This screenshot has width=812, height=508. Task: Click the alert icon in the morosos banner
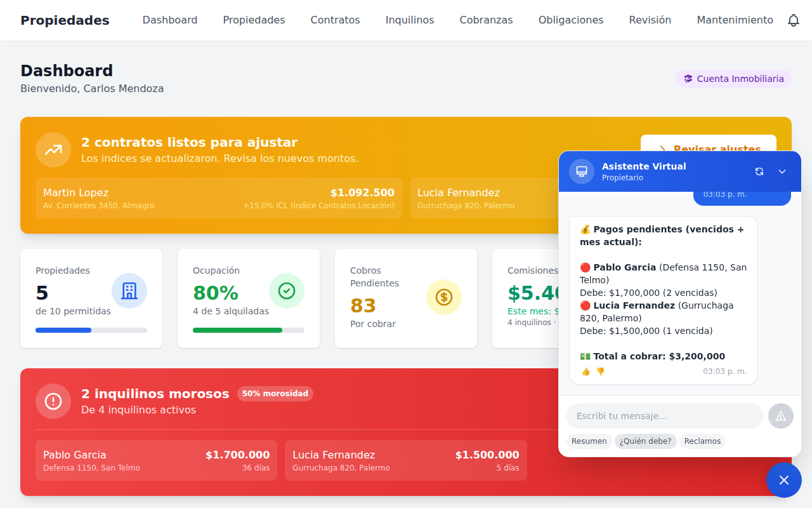pyautogui.click(x=53, y=401)
